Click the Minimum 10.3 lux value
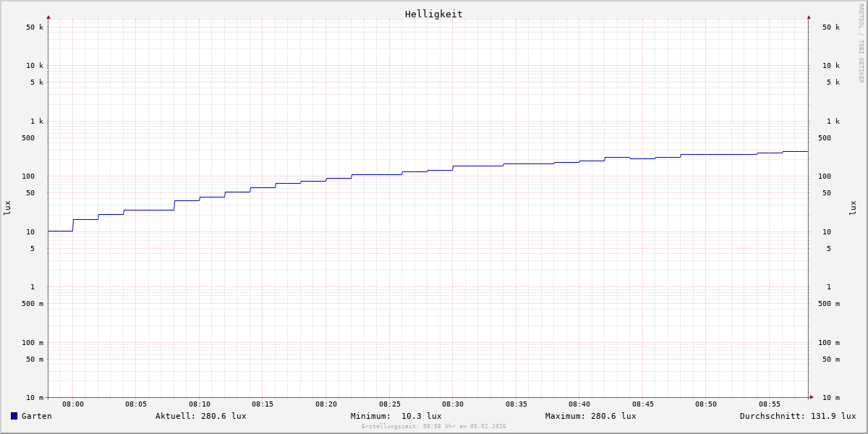This screenshot has width=868, height=434. tap(396, 416)
